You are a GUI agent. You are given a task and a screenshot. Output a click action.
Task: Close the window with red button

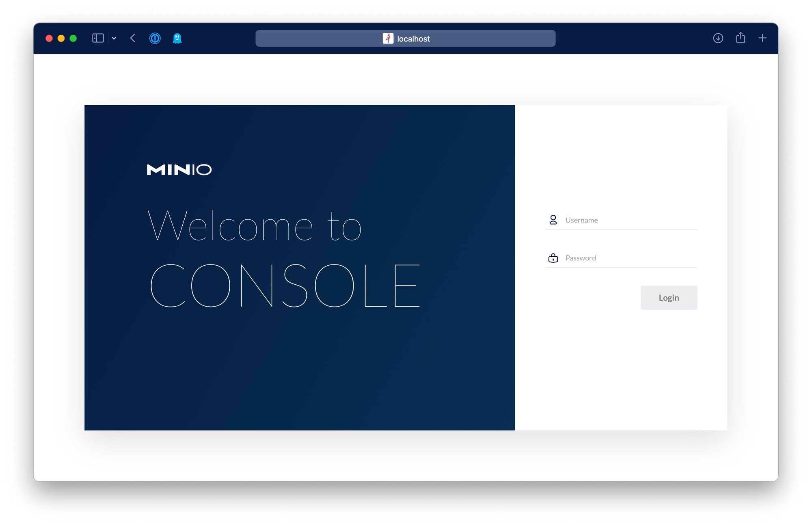(x=49, y=38)
